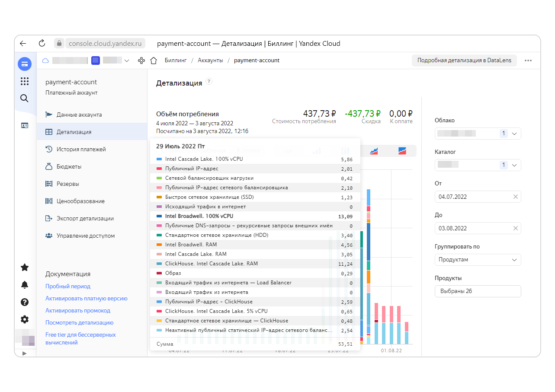555x392 pixels.
Task: Clear the От date field
Action: 515,197
